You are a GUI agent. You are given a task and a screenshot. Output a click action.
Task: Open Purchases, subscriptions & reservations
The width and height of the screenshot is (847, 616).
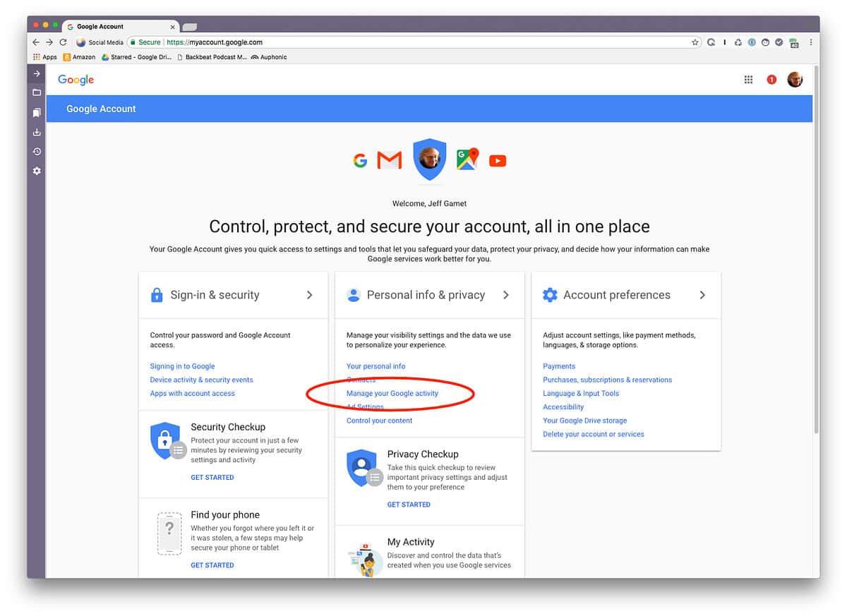click(x=607, y=380)
